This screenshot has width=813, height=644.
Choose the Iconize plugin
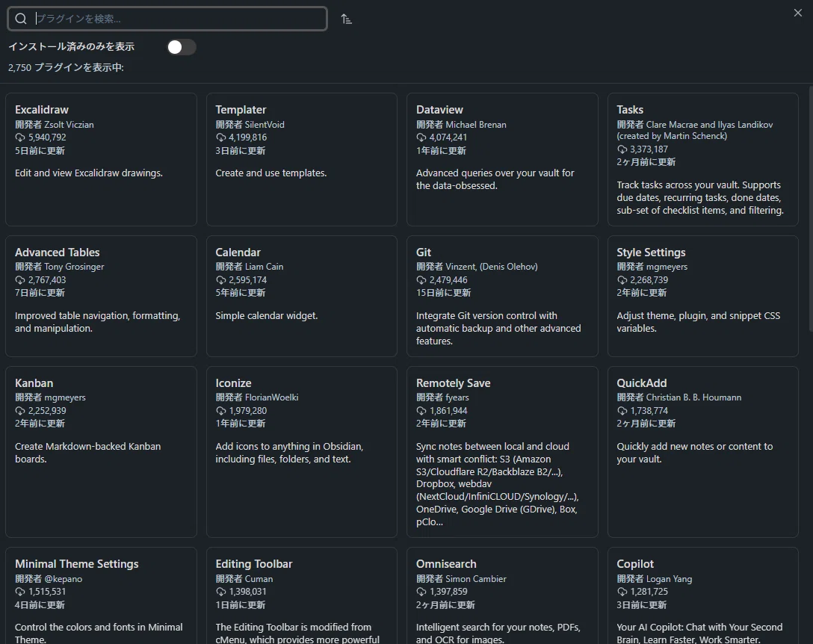pos(302,452)
